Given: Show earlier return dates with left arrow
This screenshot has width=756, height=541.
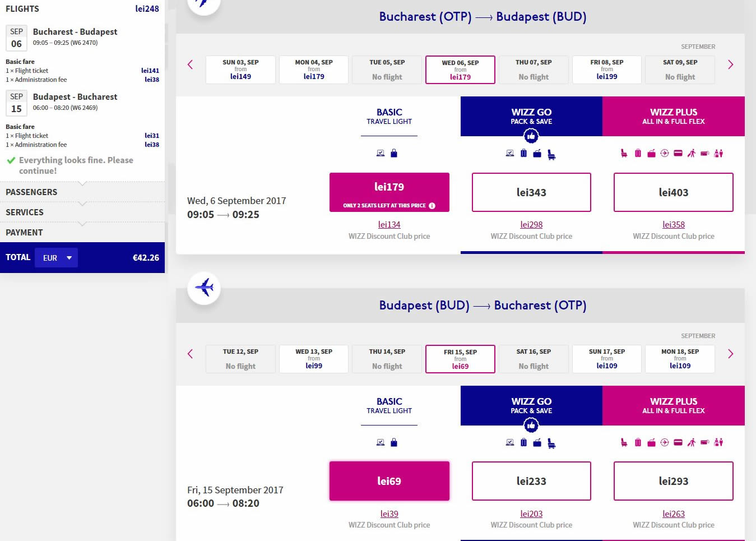Looking at the screenshot, I should 191,354.
